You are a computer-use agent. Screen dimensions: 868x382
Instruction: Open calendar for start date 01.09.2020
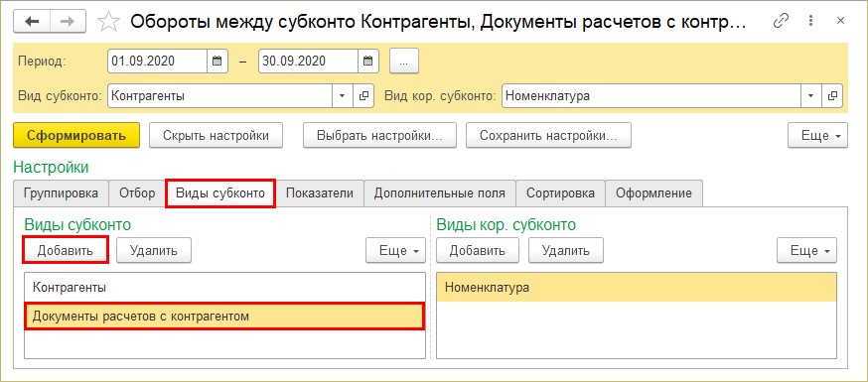point(217,61)
